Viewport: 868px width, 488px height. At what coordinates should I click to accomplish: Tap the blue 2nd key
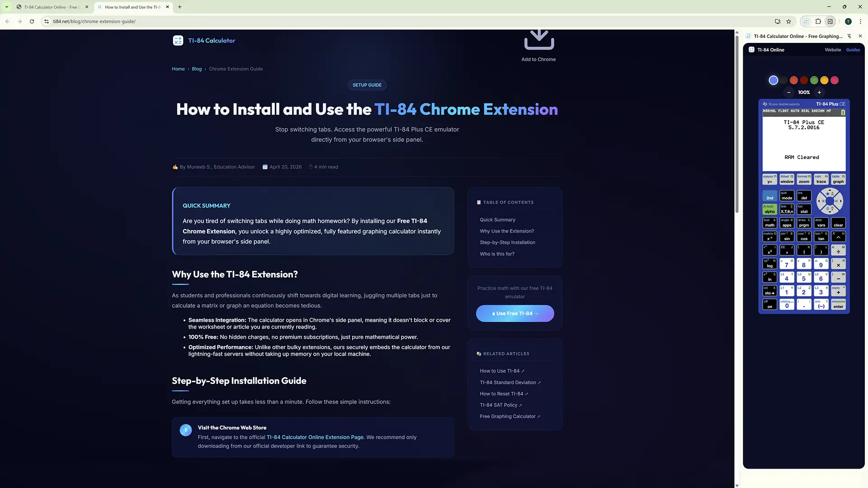pos(769,196)
